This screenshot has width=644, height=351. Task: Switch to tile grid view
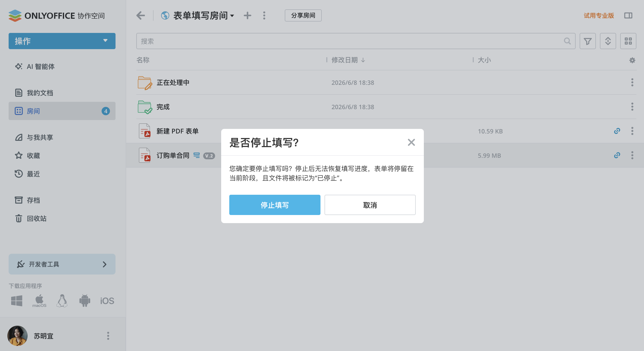click(x=628, y=41)
